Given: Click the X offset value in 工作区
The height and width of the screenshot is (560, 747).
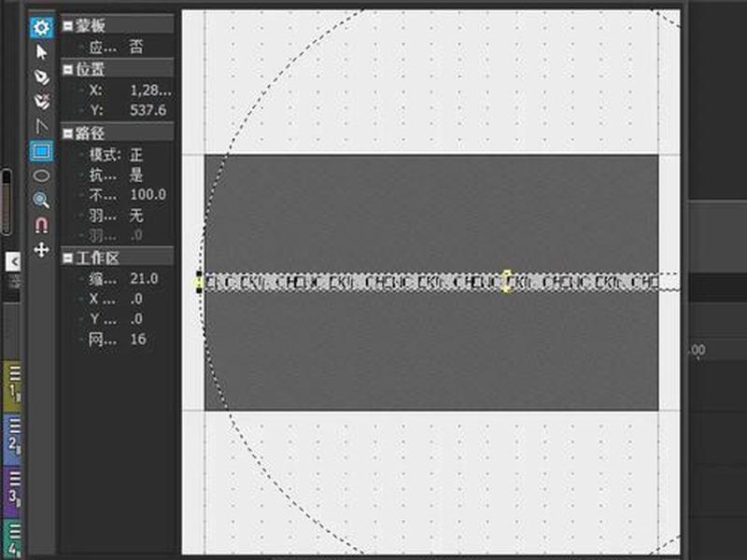Looking at the screenshot, I should coord(136,299).
